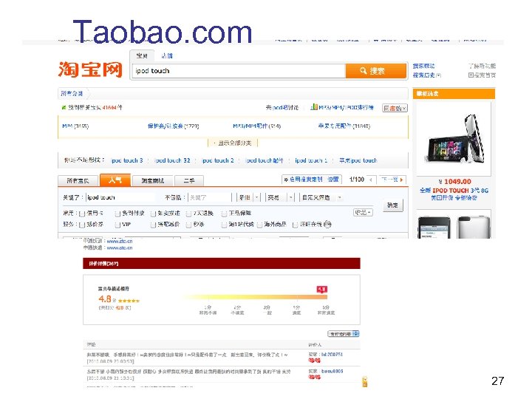Open the review filter dropdown above 评价人
This screenshot has height=399, width=532.
(344, 334)
